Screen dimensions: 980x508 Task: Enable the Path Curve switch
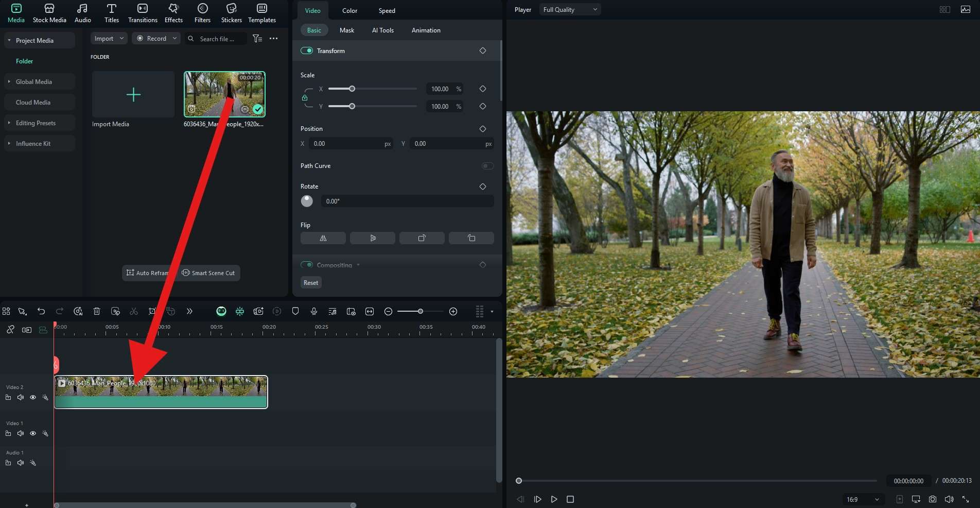(x=487, y=166)
